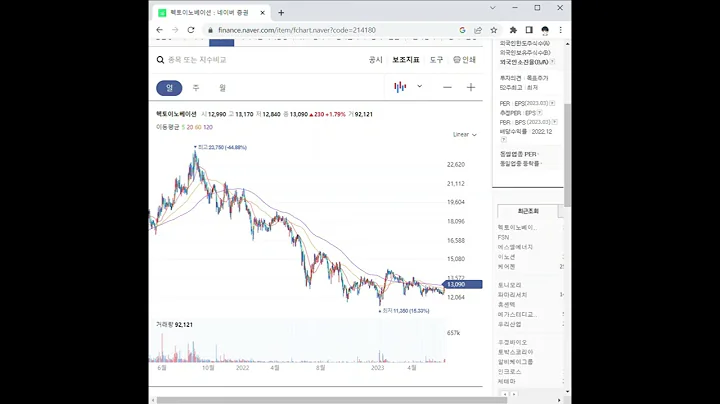The width and height of the screenshot is (720, 404).
Task: Expand the chart type dropdown chevron
Action: 419,86
